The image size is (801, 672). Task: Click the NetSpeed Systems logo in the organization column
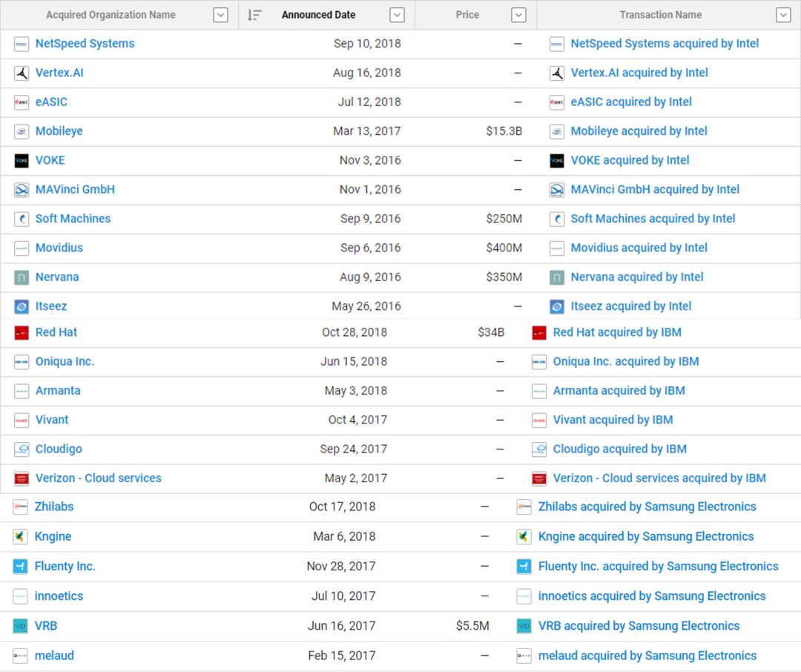click(22, 45)
